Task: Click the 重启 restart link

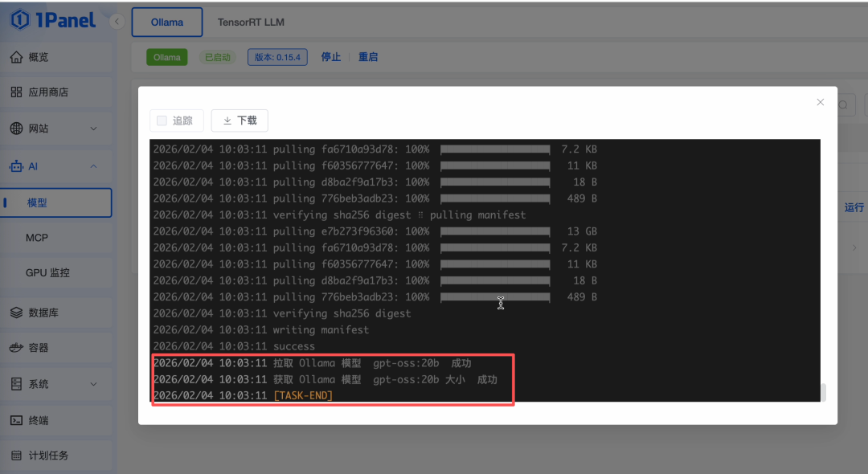Action: [368, 57]
